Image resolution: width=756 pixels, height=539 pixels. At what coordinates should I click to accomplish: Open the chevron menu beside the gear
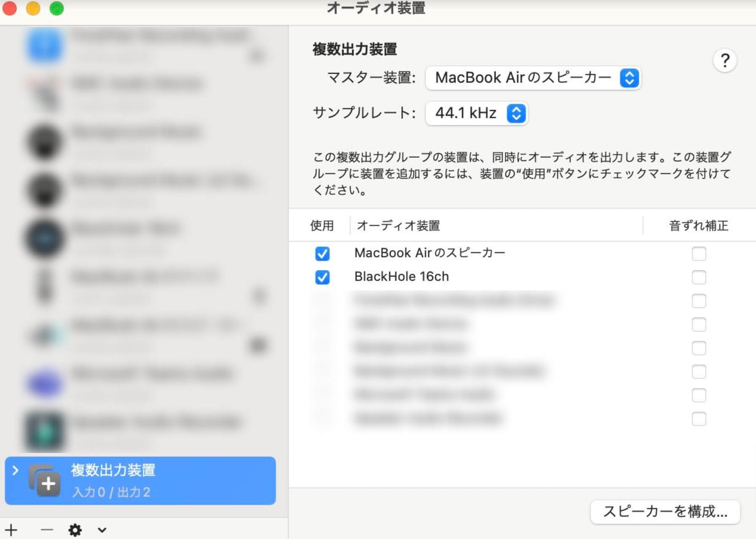click(102, 530)
